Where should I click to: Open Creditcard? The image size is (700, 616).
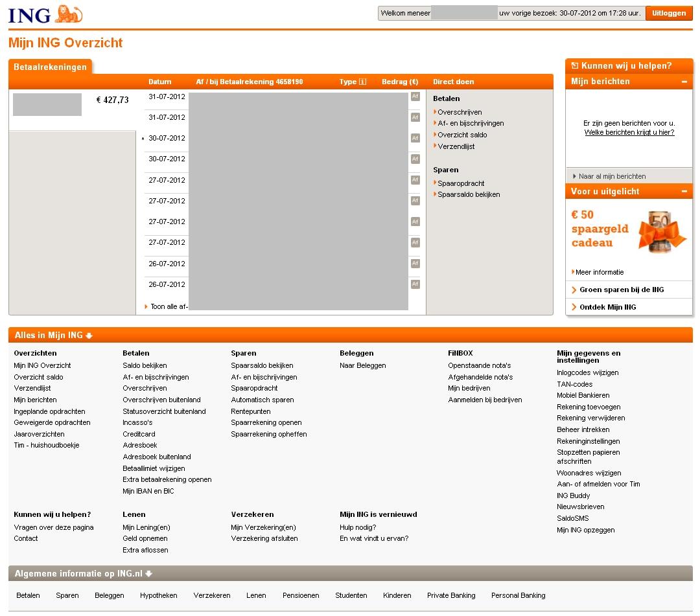(x=139, y=434)
